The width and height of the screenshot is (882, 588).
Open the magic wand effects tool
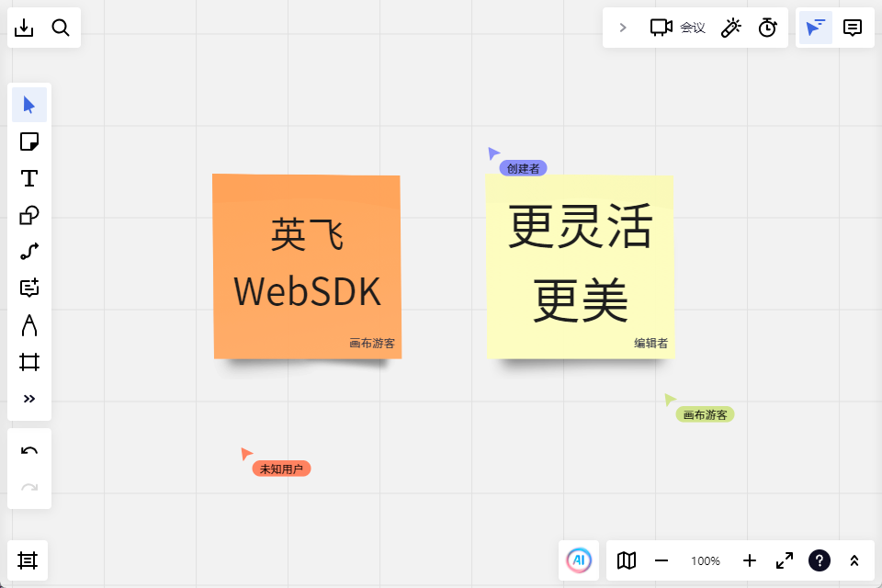pos(731,28)
